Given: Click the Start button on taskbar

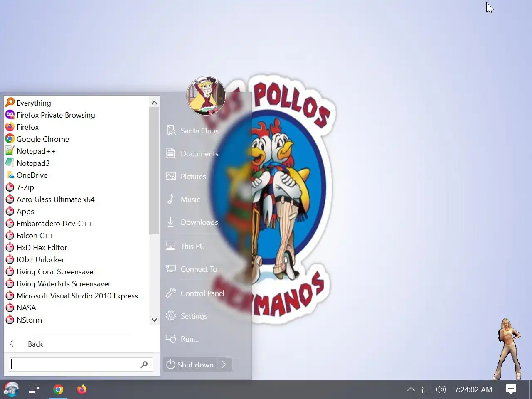Looking at the screenshot, I should 11,389.
